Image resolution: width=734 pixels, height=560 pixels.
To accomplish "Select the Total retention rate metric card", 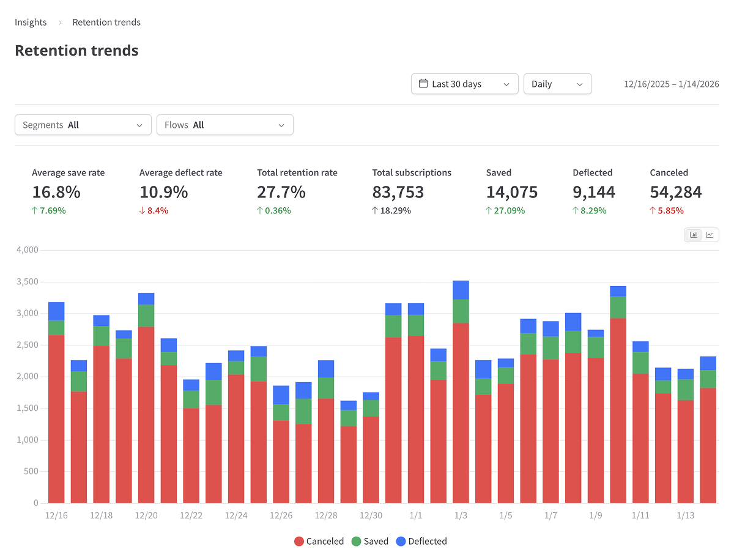I will point(297,190).
